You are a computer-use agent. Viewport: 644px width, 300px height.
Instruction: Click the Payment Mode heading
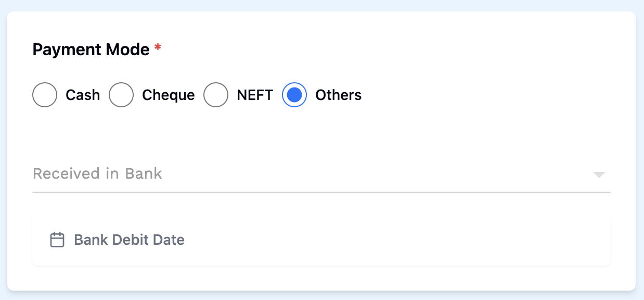pyautogui.click(x=91, y=49)
